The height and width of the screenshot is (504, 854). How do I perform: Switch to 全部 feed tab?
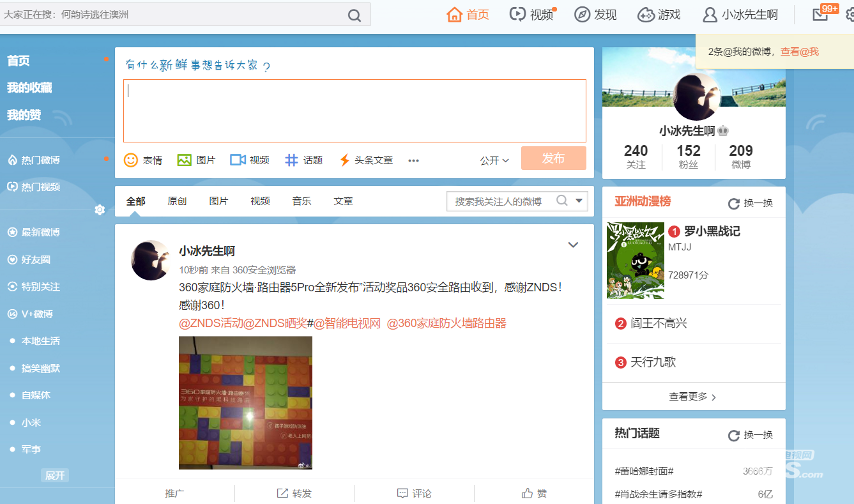coord(135,201)
